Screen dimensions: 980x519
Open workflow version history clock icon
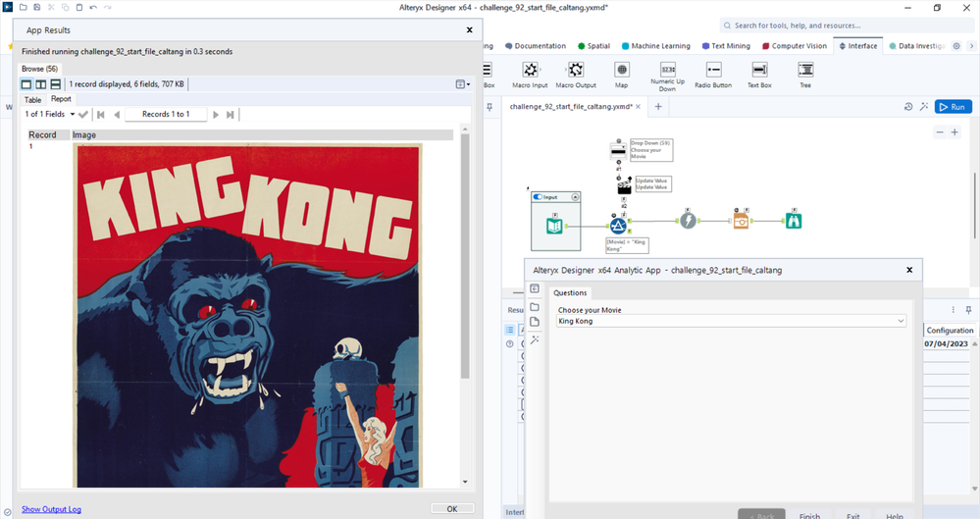(x=908, y=107)
